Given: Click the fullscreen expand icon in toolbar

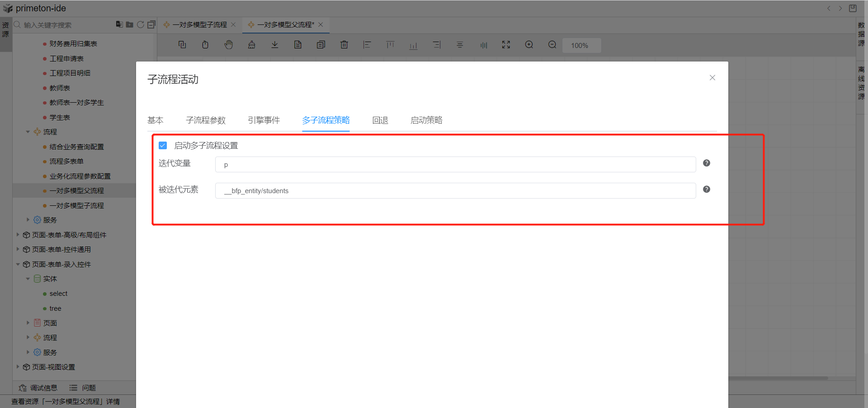Looking at the screenshot, I should [506, 45].
